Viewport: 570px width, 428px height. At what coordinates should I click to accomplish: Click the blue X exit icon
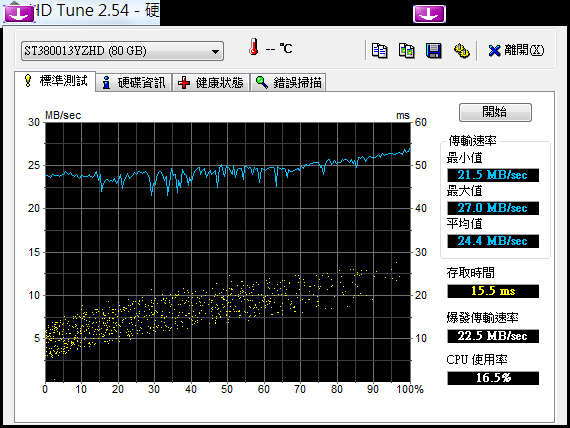click(494, 51)
